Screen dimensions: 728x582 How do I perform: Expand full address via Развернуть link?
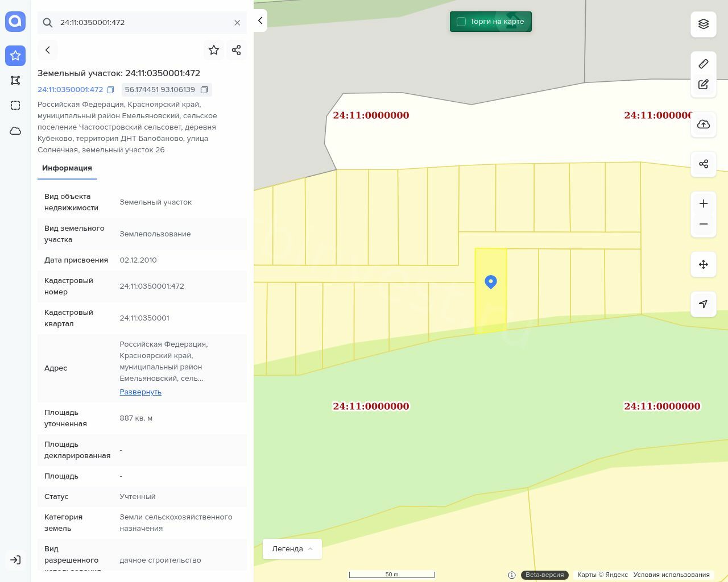tap(140, 392)
